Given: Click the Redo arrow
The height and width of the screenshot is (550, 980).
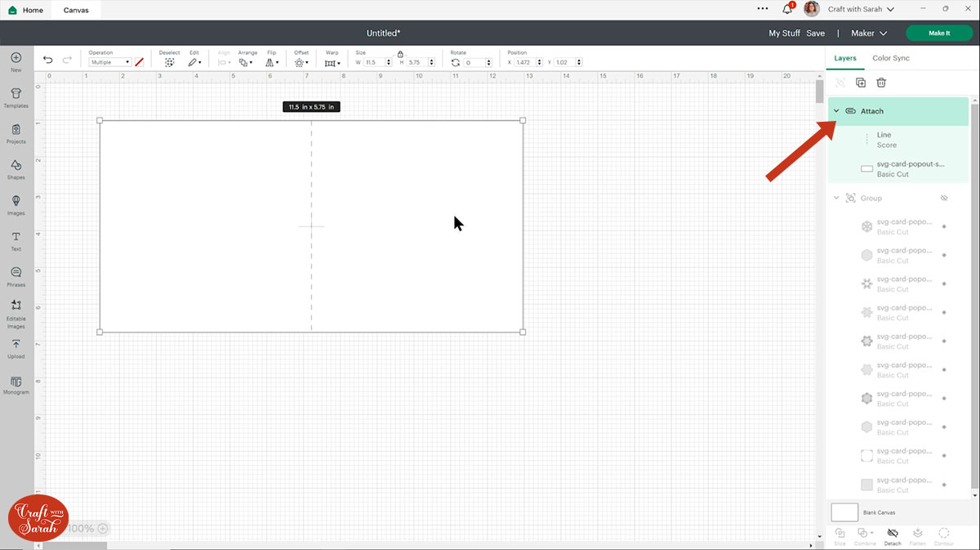Looking at the screenshot, I should coord(67,60).
